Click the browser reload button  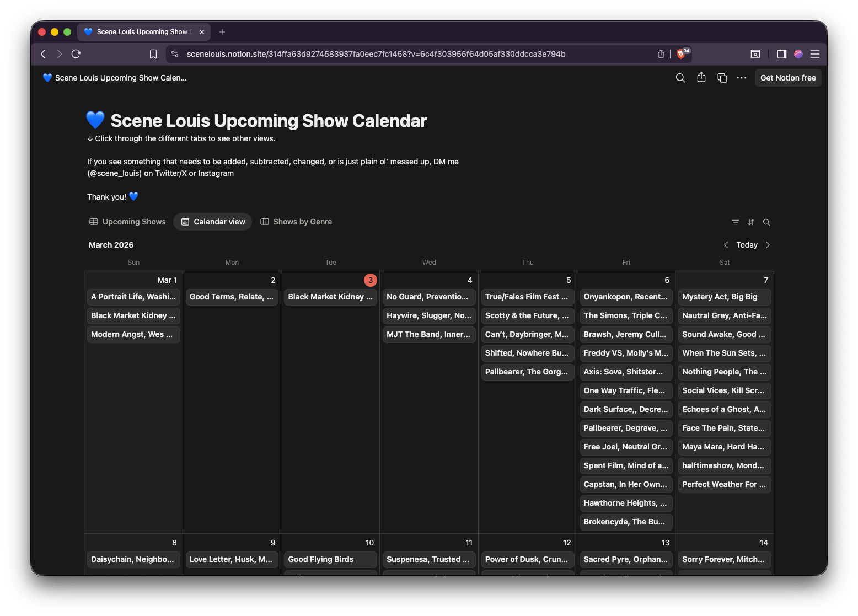coord(76,53)
